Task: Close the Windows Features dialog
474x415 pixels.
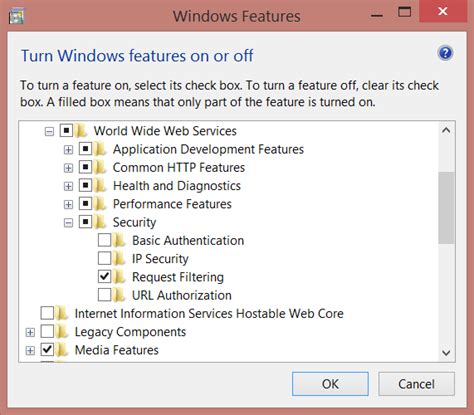Action: [443, 11]
